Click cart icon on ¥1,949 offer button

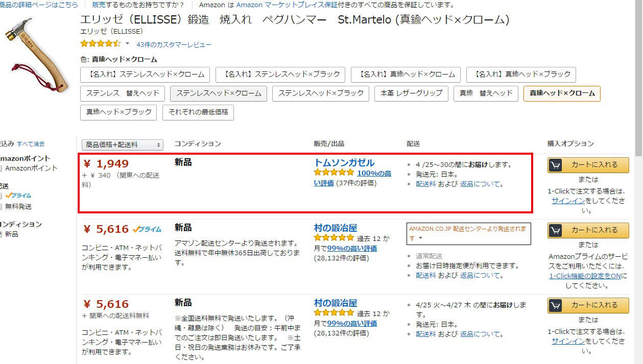point(556,165)
